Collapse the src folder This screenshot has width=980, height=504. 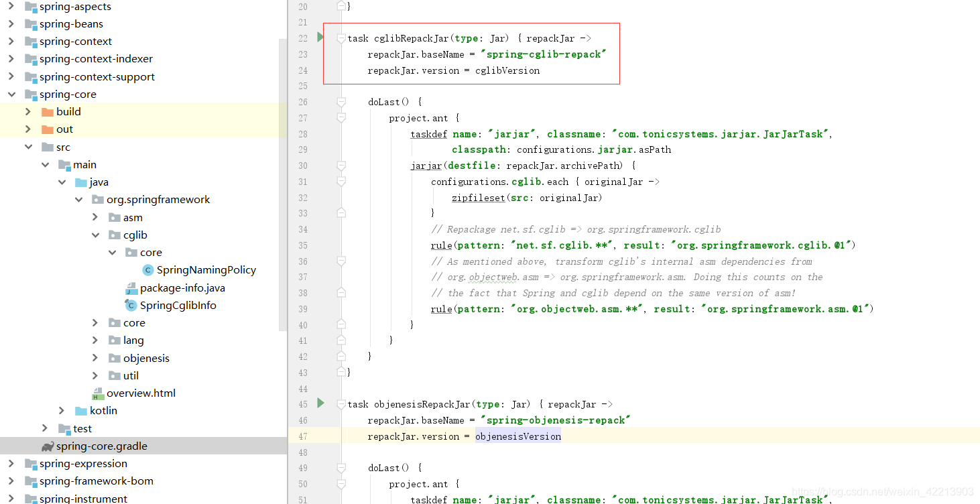coord(28,147)
